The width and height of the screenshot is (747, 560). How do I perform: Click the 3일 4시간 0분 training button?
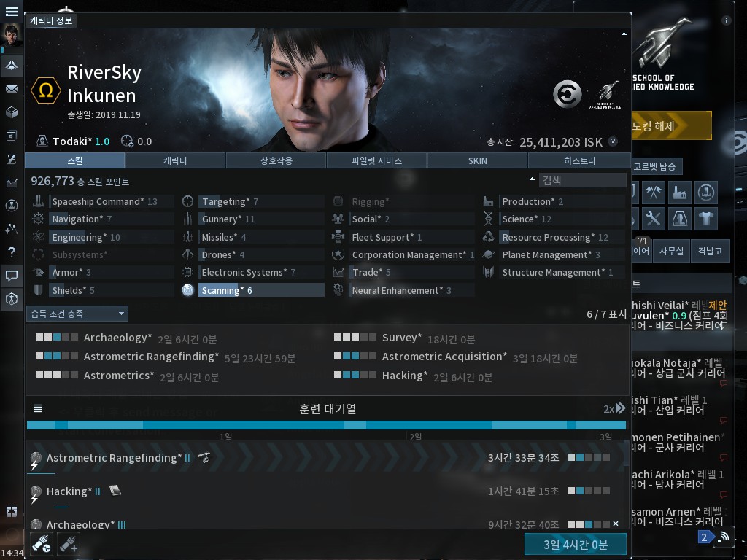point(575,544)
